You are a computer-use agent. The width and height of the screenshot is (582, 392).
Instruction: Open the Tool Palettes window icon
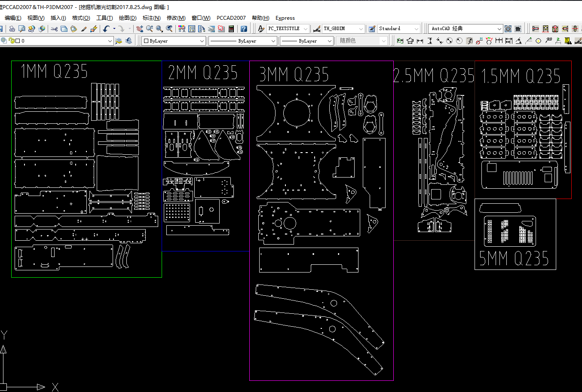202,29
